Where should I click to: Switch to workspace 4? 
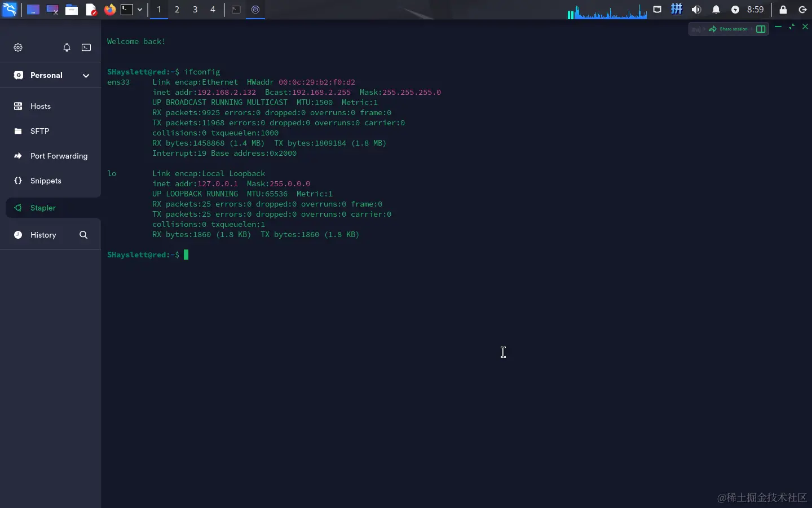[x=213, y=10]
